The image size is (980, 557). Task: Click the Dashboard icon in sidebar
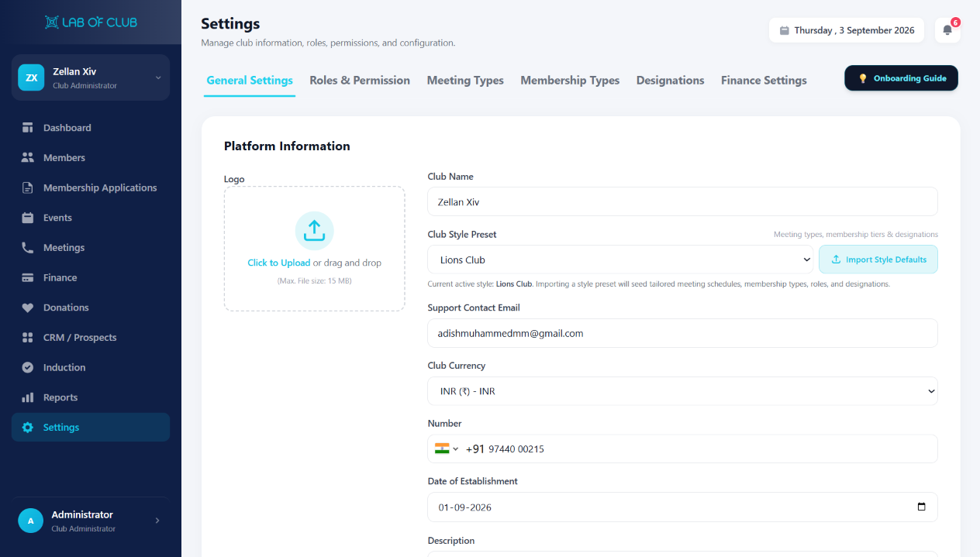28,128
